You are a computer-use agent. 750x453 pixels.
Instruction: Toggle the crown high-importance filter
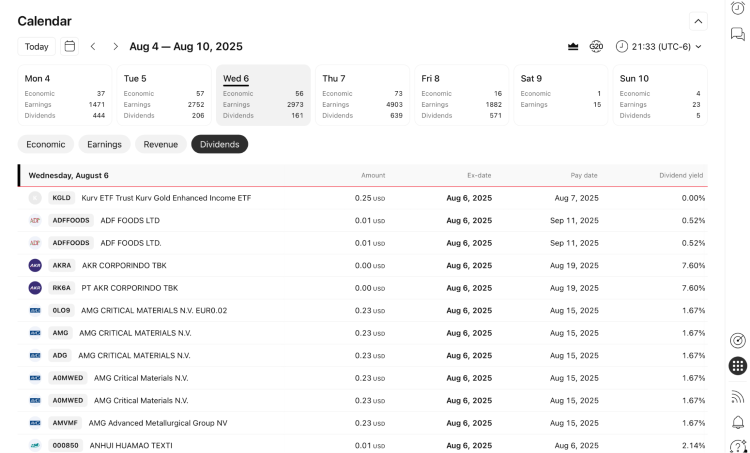(x=573, y=46)
